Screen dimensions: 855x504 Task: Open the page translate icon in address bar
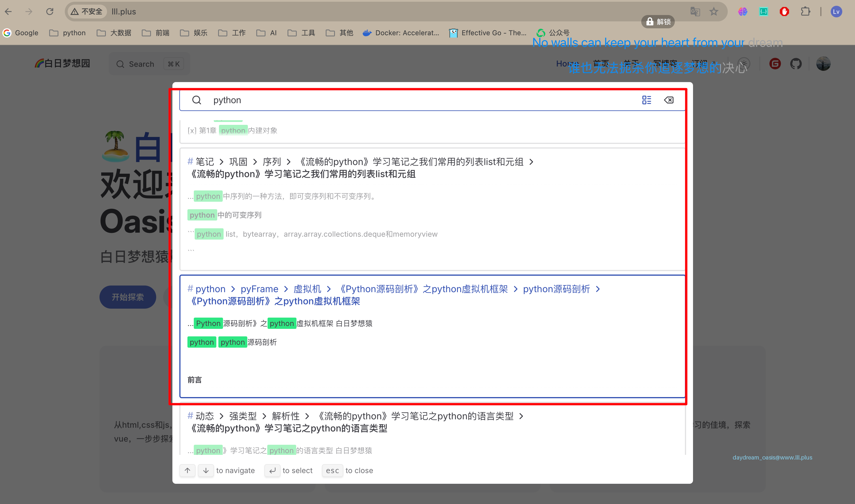(695, 12)
